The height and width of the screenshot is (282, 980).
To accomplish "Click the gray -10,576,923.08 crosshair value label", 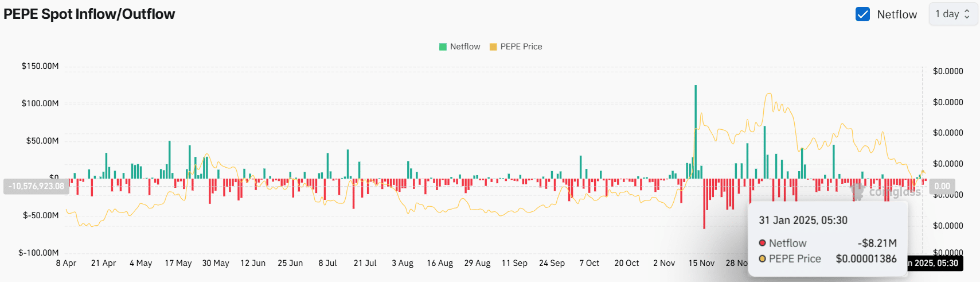I will [x=36, y=186].
